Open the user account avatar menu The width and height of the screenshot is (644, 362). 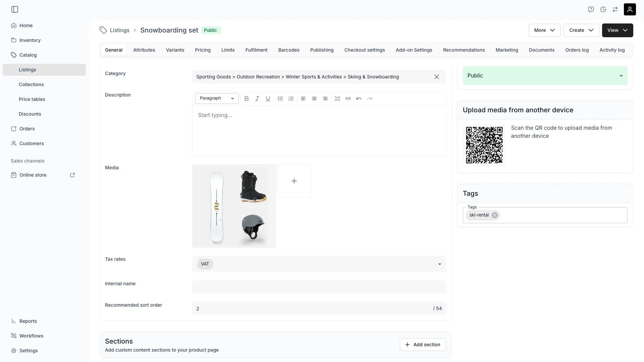click(x=630, y=9)
